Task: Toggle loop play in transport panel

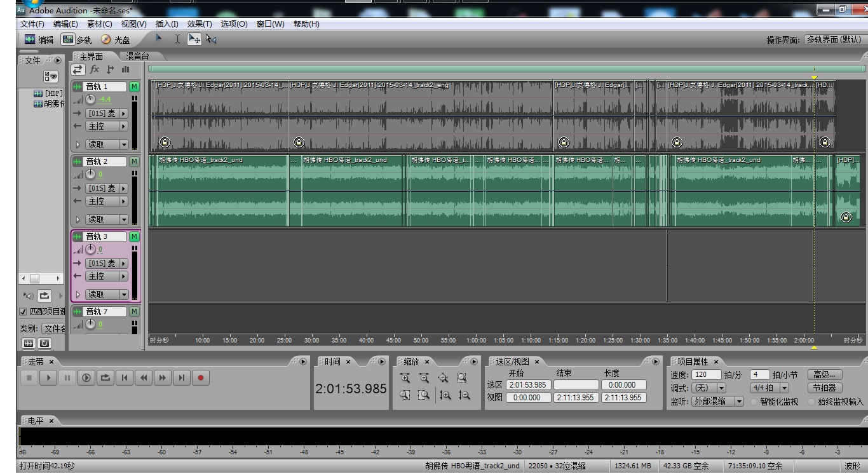Action: click(x=105, y=377)
